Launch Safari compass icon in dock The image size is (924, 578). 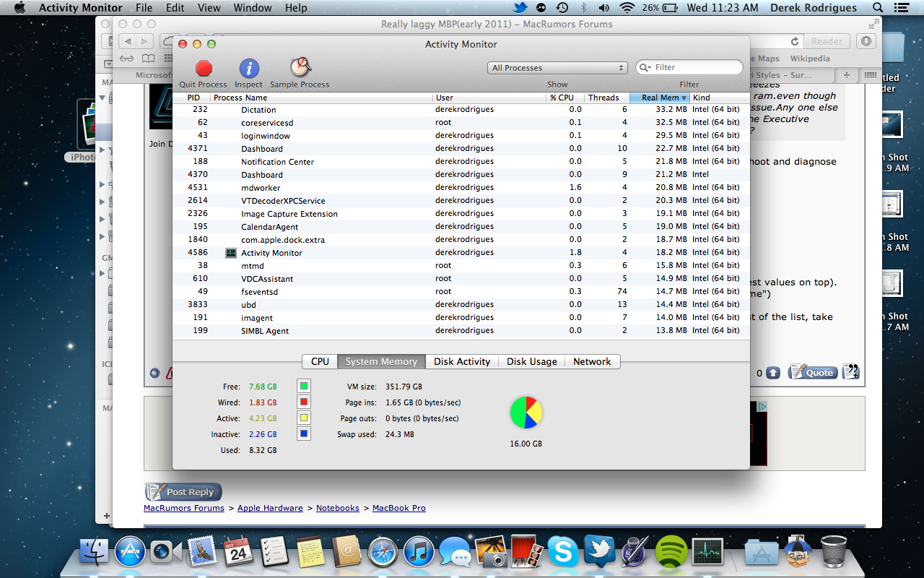383,553
